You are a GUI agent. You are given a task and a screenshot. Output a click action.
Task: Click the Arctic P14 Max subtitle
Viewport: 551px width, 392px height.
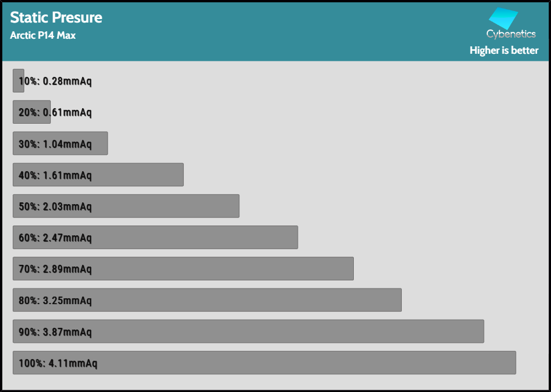[x=43, y=36]
